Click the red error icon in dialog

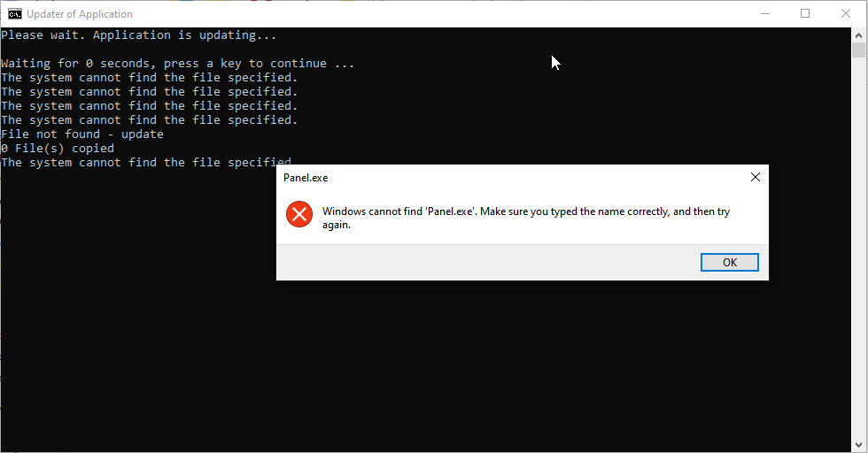(299, 214)
